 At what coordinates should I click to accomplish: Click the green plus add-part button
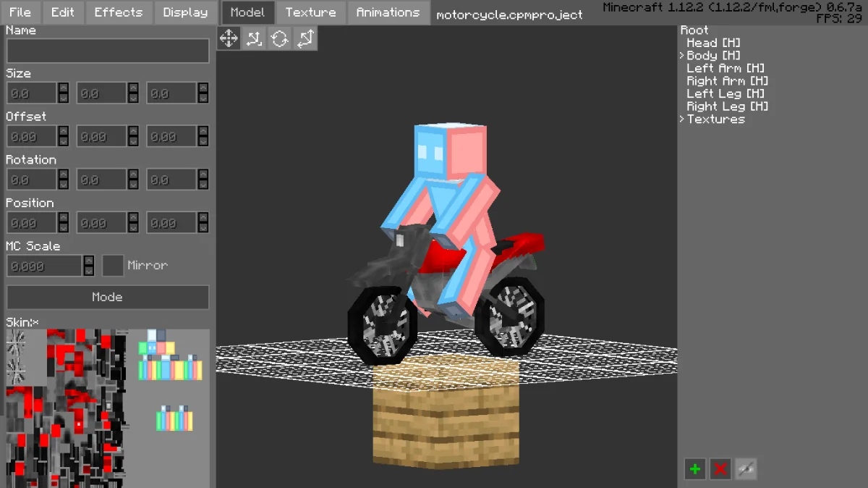tap(695, 469)
